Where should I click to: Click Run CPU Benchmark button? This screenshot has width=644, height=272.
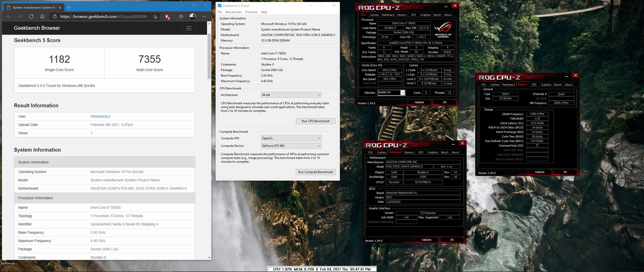[315, 121]
